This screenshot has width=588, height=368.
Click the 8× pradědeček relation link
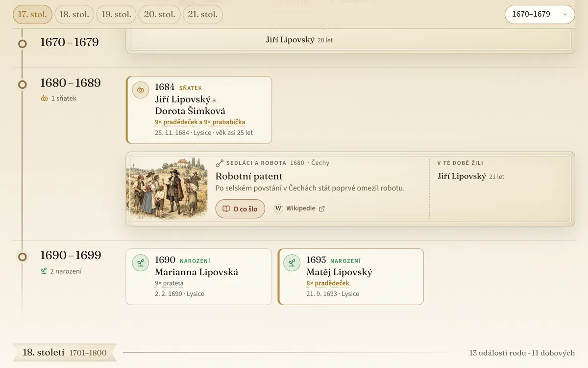tap(328, 283)
